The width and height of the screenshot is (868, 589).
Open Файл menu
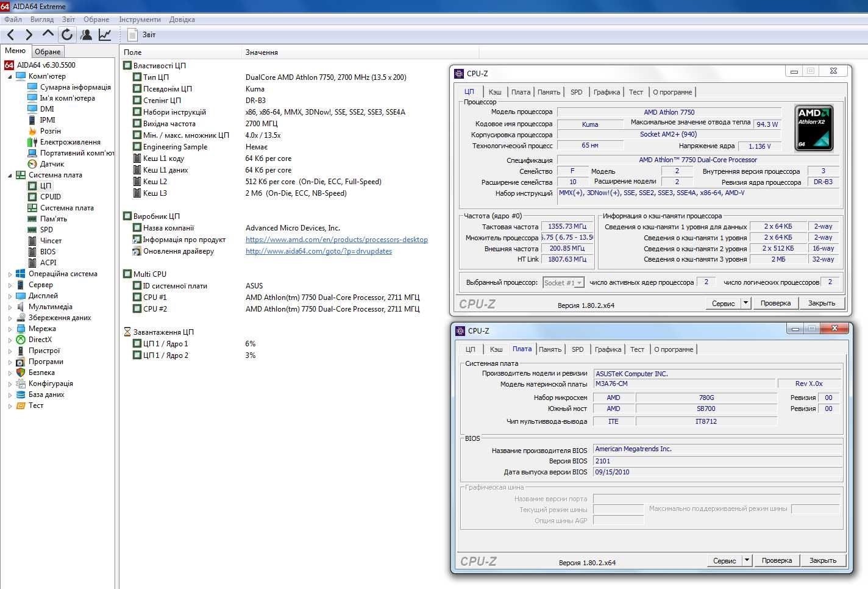coord(13,20)
